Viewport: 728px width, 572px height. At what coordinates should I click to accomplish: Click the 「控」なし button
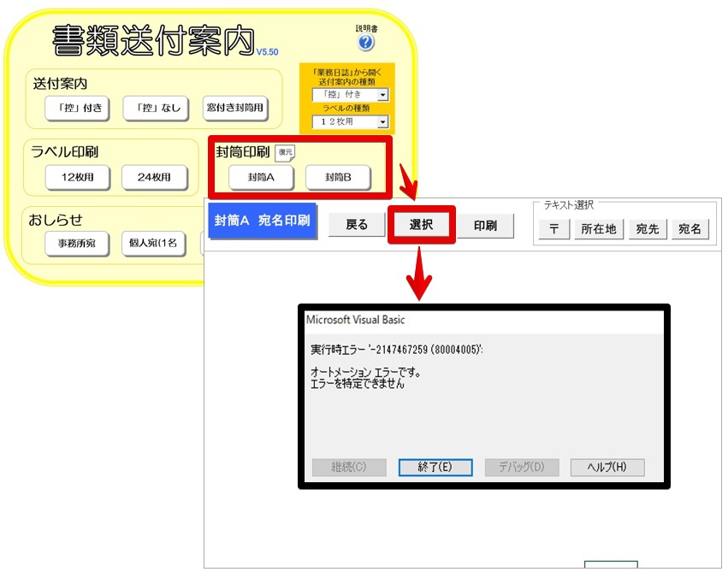[x=156, y=108]
